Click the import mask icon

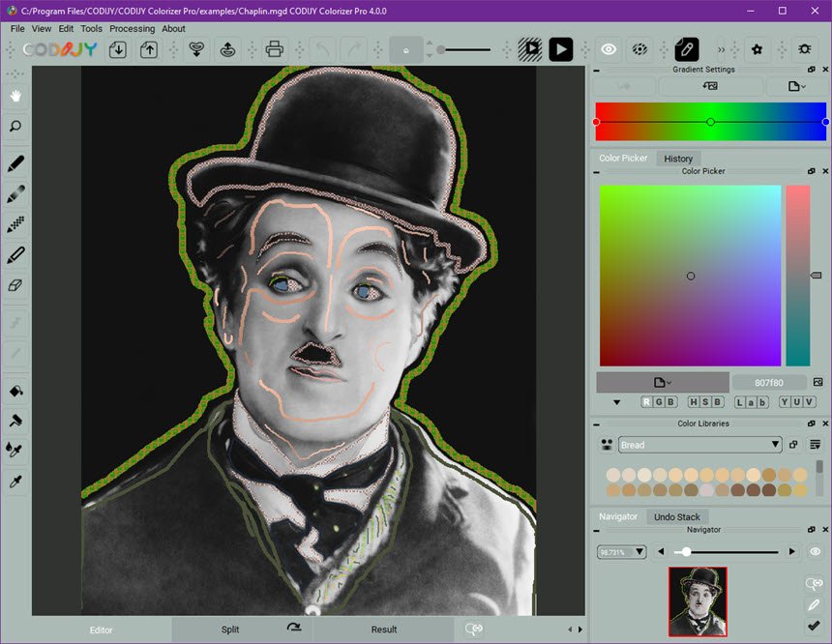point(196,50)
